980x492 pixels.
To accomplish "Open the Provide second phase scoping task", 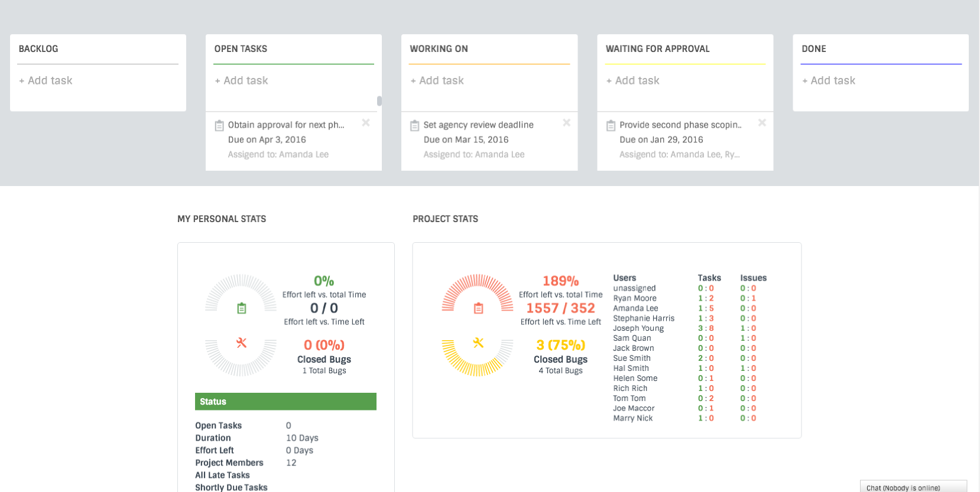I will (680, 125).
